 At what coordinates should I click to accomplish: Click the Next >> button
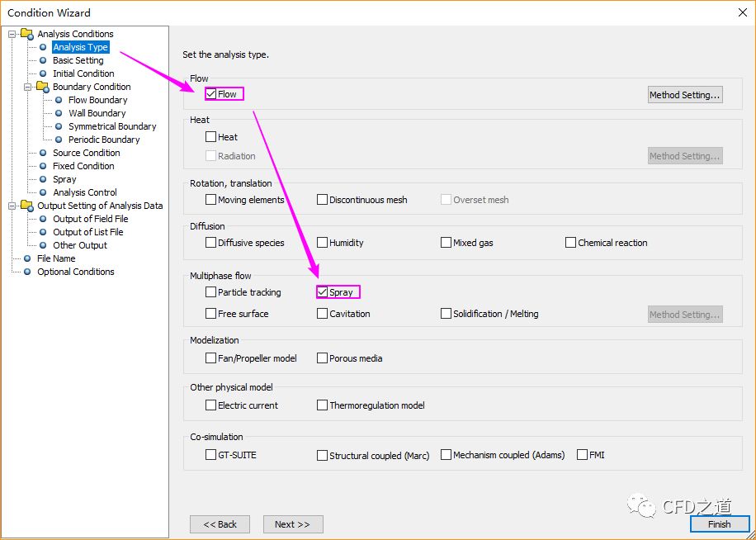pyautogui.click(x=293, y=524)
